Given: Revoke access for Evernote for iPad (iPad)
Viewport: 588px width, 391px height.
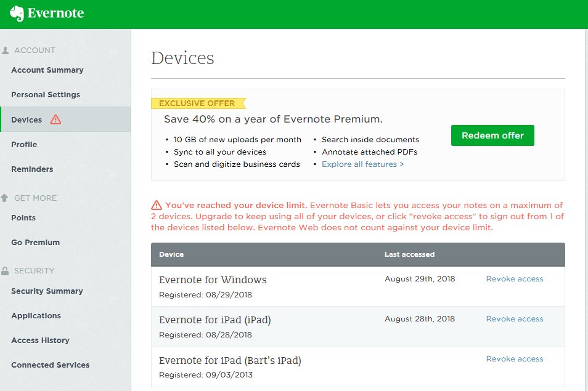Looking at the screenshot, I should [x=515, y=319].
